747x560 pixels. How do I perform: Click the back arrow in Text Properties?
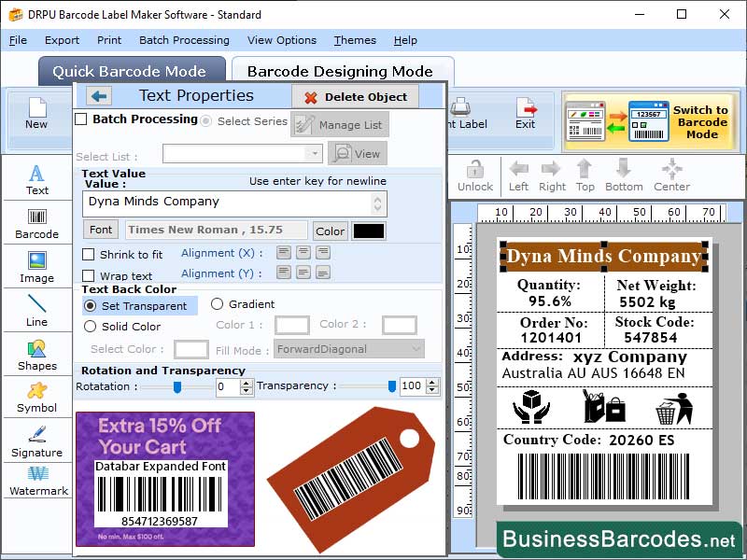click(x=100, y=95)
